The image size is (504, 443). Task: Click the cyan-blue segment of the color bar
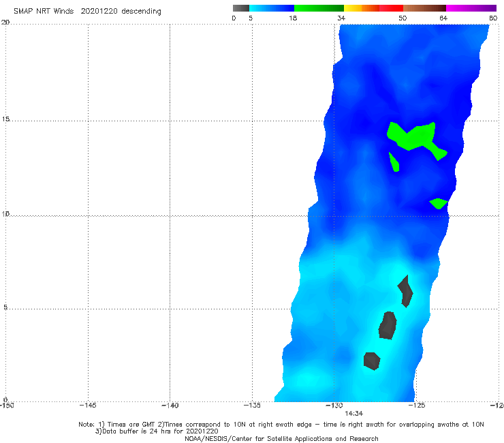(x=272, y=8)
